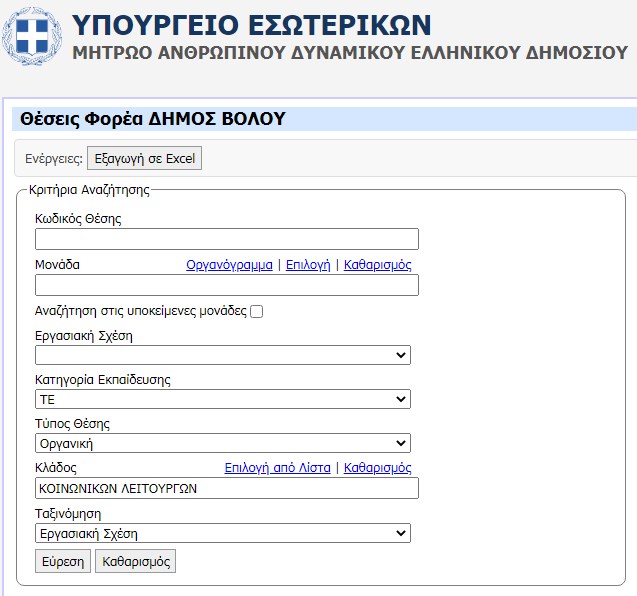
Task: Open the Οργανόγραμμα link
Action: (229, 265)
